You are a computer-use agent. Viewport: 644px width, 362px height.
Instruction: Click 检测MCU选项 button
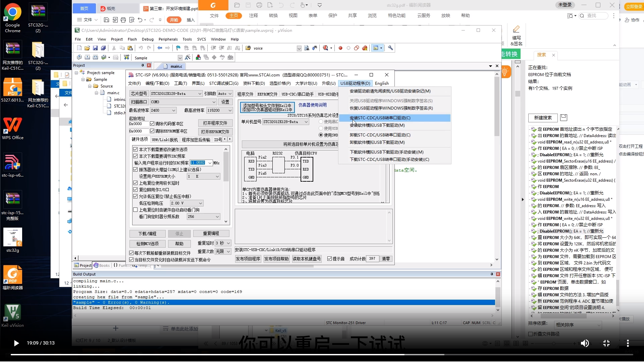tap(147, 244)
